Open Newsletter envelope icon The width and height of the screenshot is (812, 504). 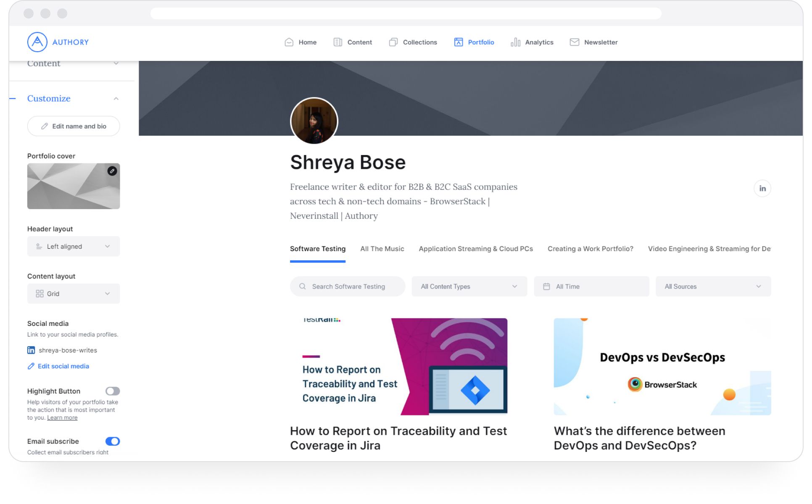pyautogui.click(x=574, y=42)
